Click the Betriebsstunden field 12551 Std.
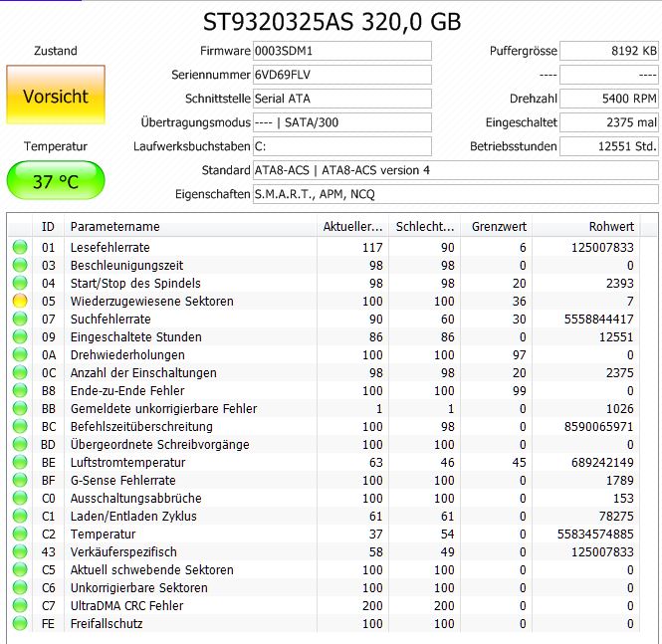Viewport: 662px width, 644px height. click(x=609, y=146)
